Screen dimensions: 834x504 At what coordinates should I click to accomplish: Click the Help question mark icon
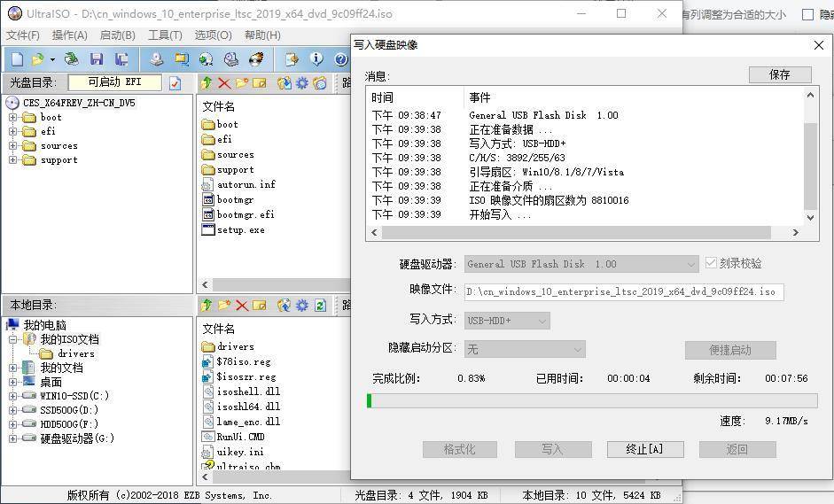coord(341,59)
